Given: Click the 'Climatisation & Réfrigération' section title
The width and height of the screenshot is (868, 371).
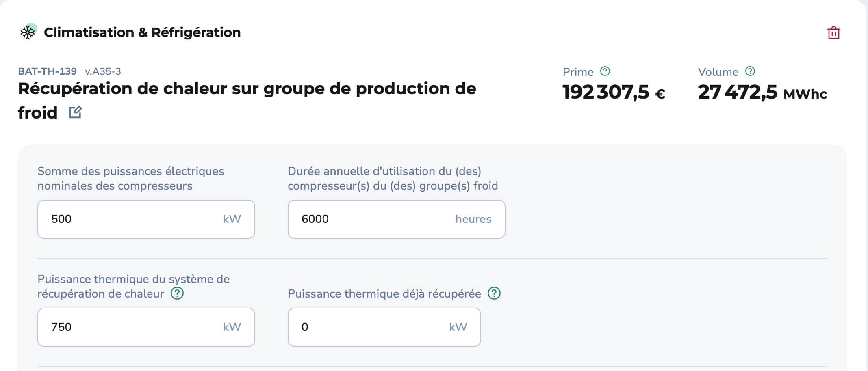Looking at the screenshot, I should (142, 32).
